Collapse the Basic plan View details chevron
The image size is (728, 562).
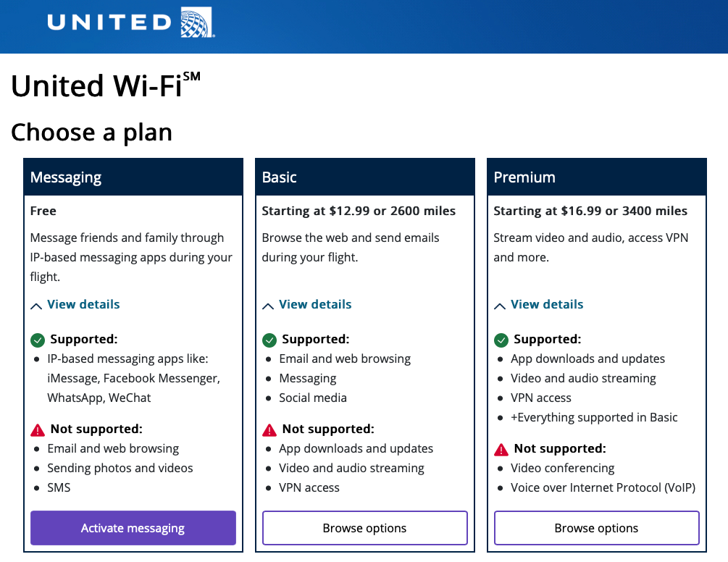click(268, 306)
